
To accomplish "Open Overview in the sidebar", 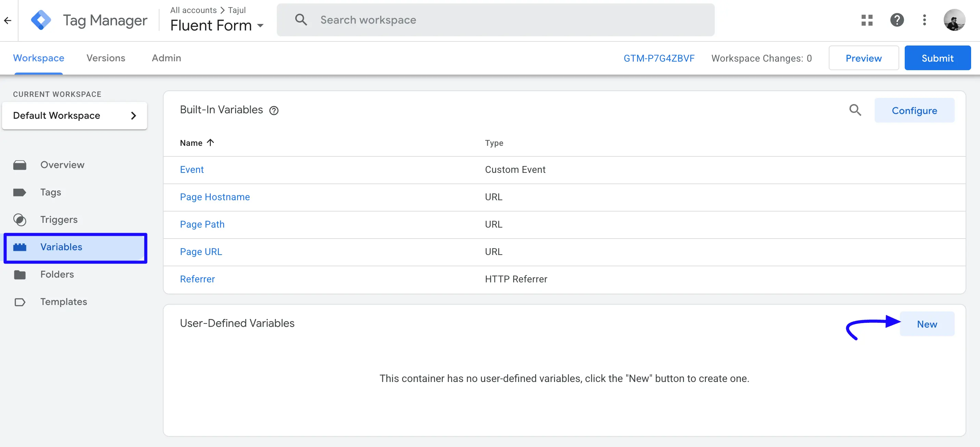I will tap(62, 165).
